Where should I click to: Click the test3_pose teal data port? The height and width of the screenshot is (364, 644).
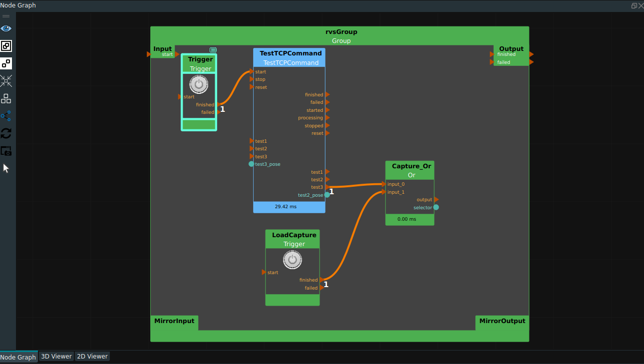pyautogui.click(x=252, y=164)
